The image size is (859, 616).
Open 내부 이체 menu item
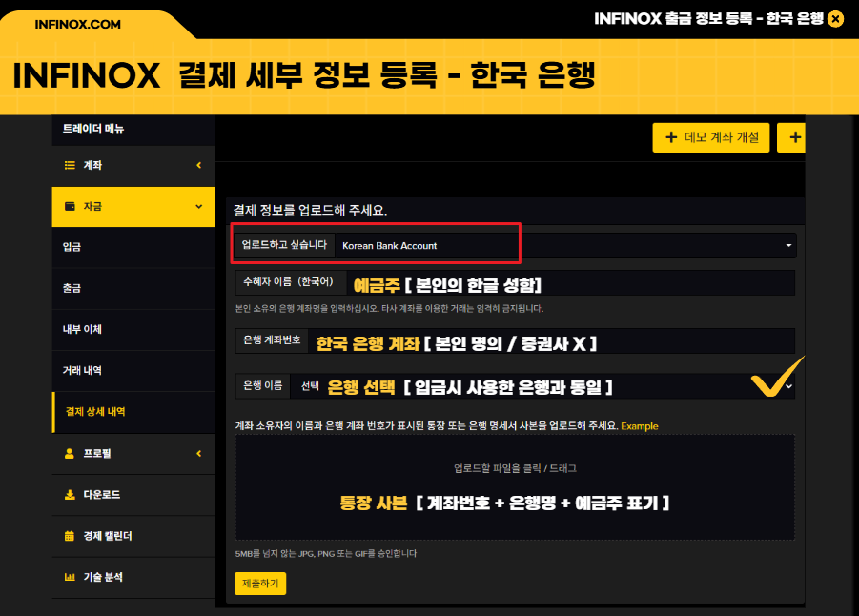[x=133, y=329]
